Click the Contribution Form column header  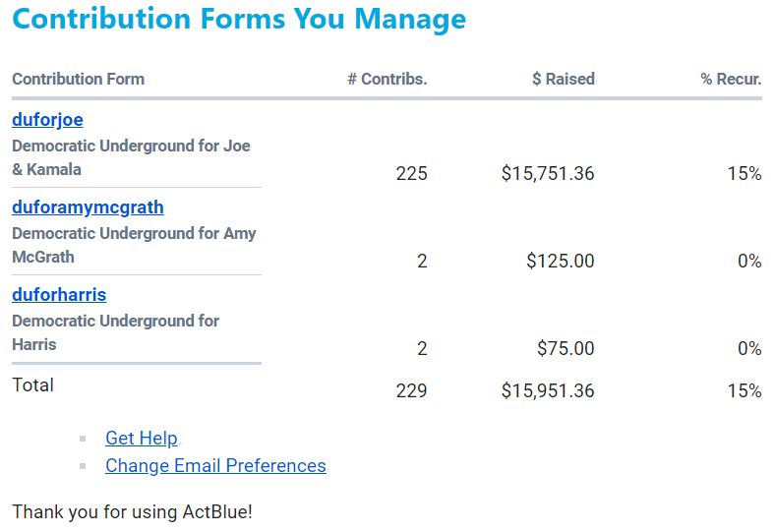click(78, 80)
